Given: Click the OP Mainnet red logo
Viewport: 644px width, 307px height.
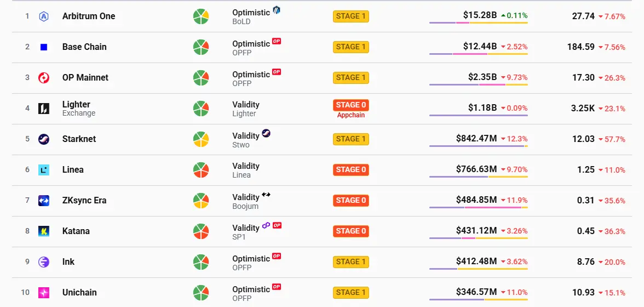Looking at the screenshot, I should click(44, 78).
